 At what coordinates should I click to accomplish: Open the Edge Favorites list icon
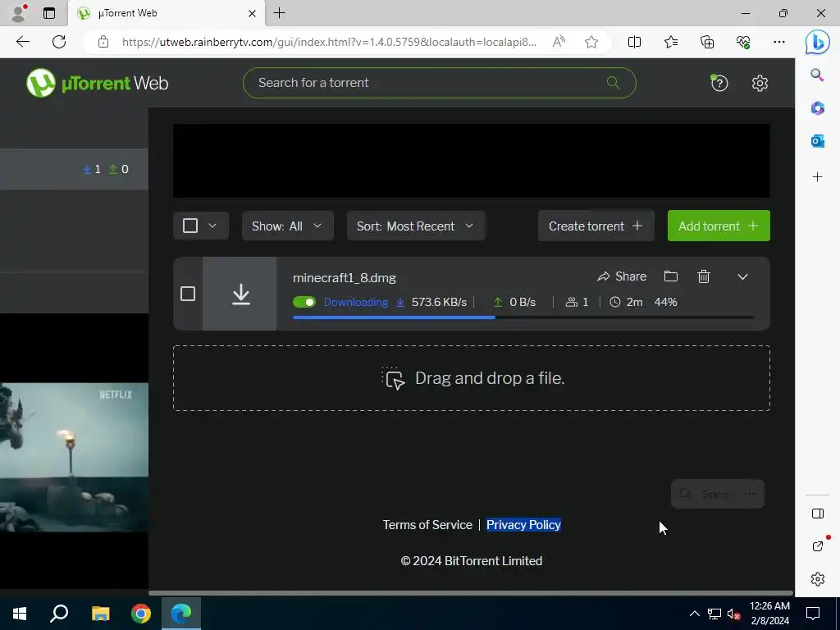[671, 42]
